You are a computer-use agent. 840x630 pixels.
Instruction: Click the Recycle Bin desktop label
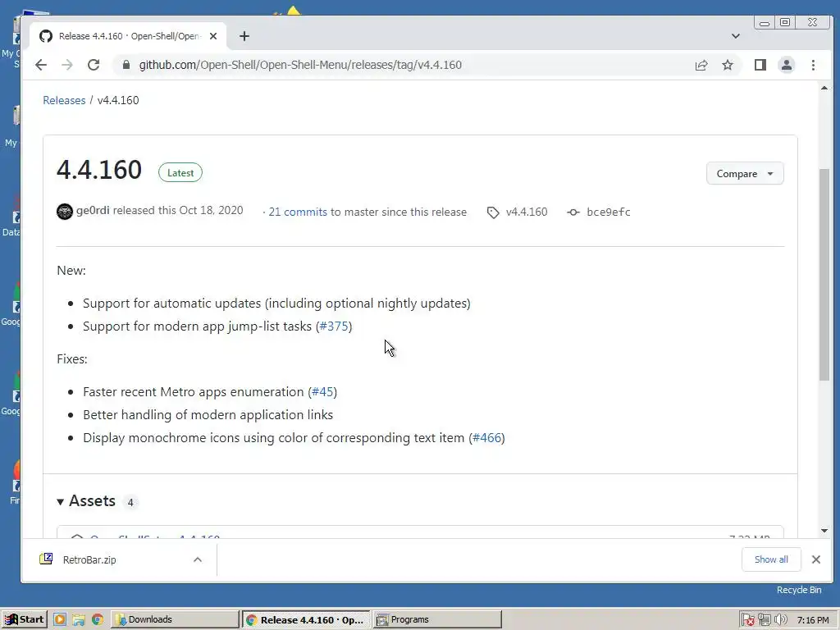[799, 590]
